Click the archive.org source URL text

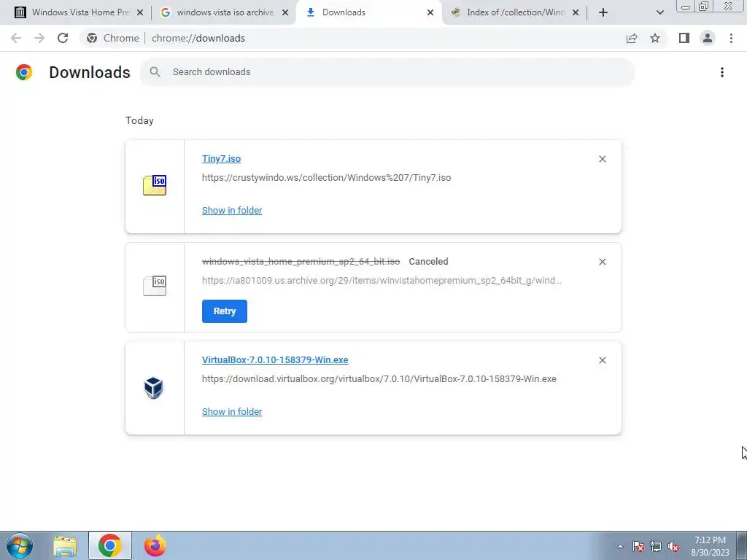(x=382, y=281)
